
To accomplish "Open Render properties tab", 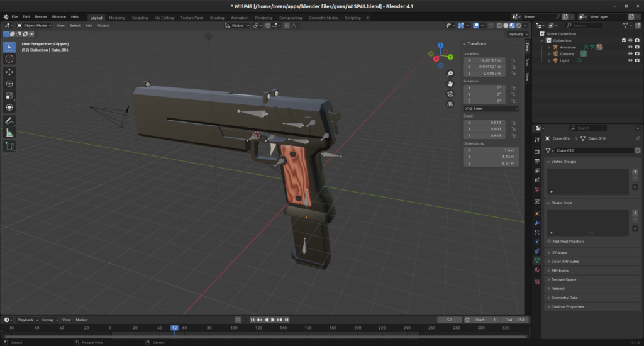I will coord(537,152).
